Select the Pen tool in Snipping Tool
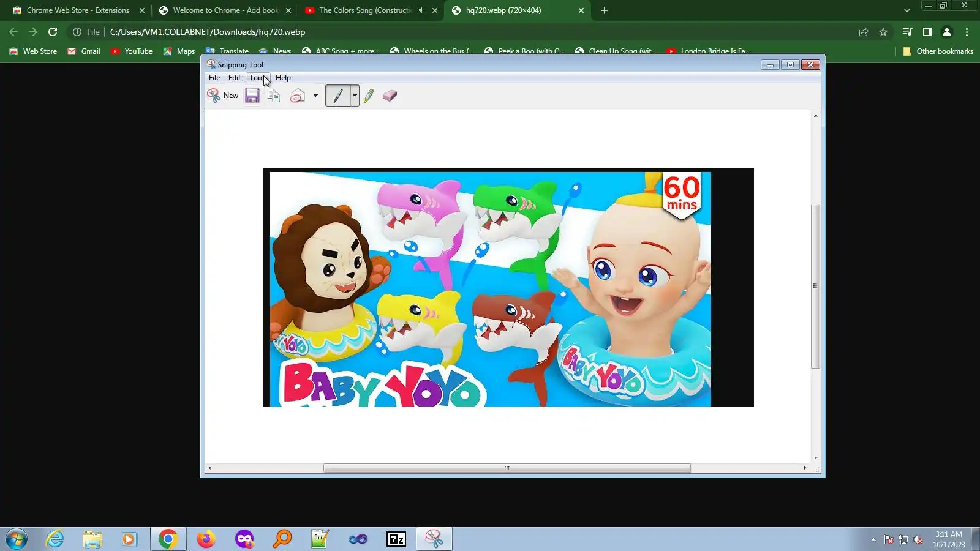Screen dimensions: 980x551 point(337,96)
